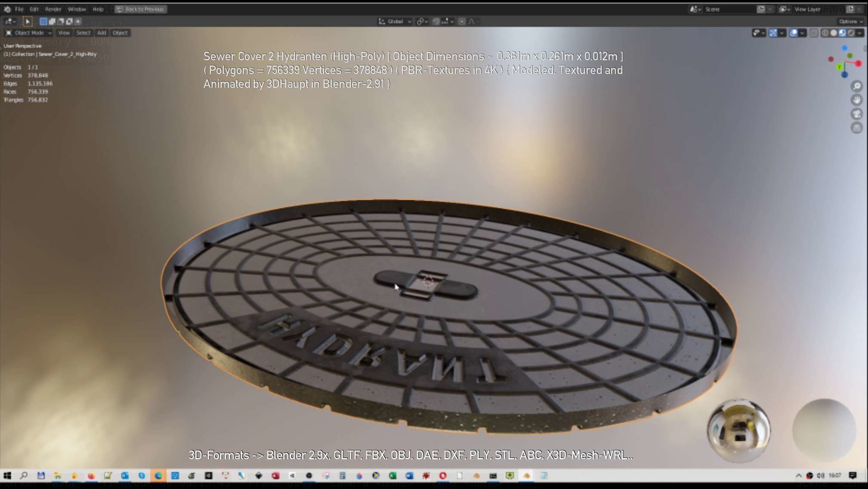
Task: Open the editor type selector dropdown
Action: coord(10,21)
